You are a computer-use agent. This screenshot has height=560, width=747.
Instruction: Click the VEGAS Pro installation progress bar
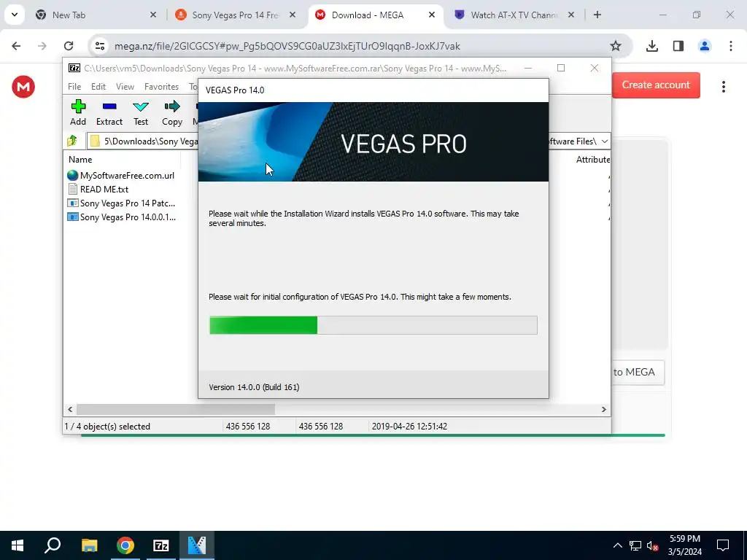coord(373,324)
